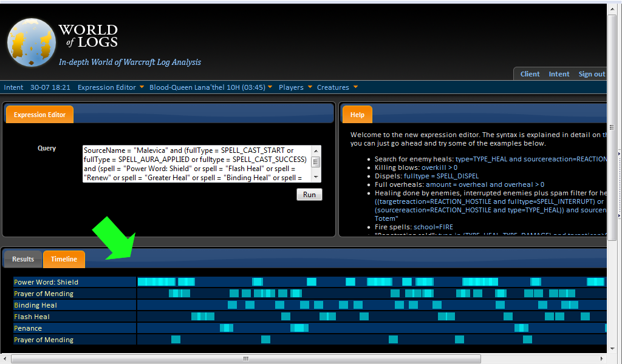Click the query box scroll-up arrow
Viewport: 622px width, 364px height.
click(316, 150)
